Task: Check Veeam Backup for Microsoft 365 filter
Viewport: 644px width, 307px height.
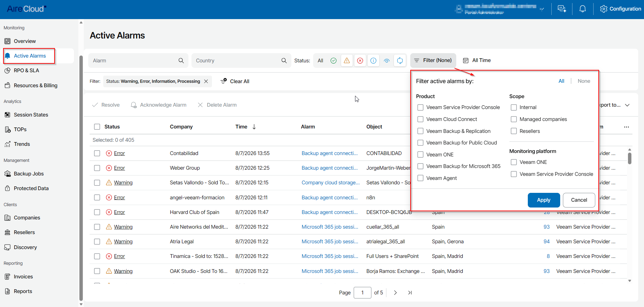Action: pos(420,166)
